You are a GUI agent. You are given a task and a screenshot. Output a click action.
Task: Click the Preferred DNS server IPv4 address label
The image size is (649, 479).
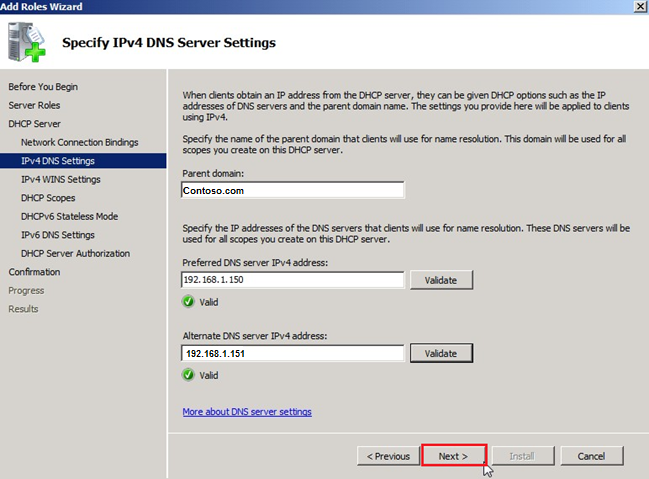pos(255,262)
